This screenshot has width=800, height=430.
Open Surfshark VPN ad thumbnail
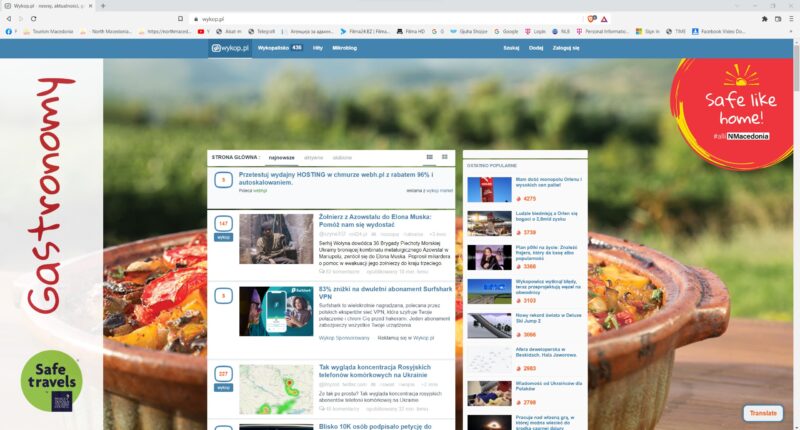pos(276,311)
